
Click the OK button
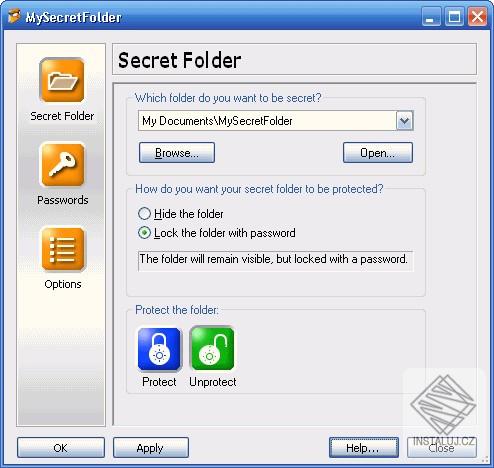pos(61,448)
